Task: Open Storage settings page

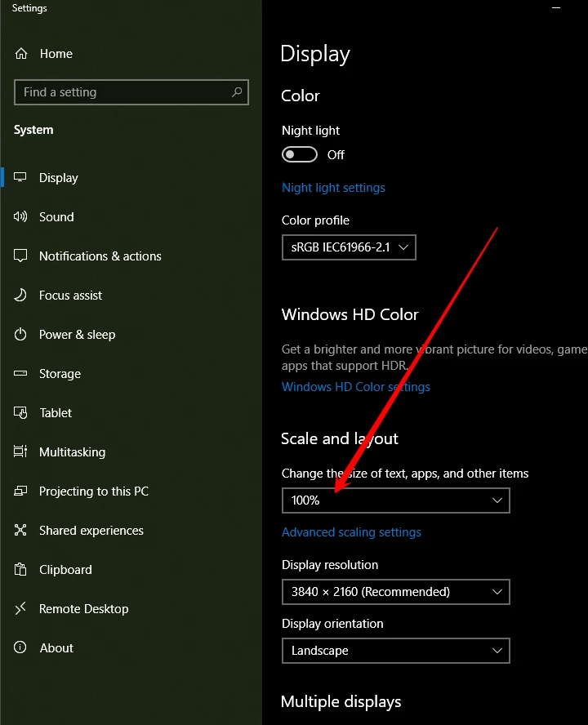Action: pos(60,374)
